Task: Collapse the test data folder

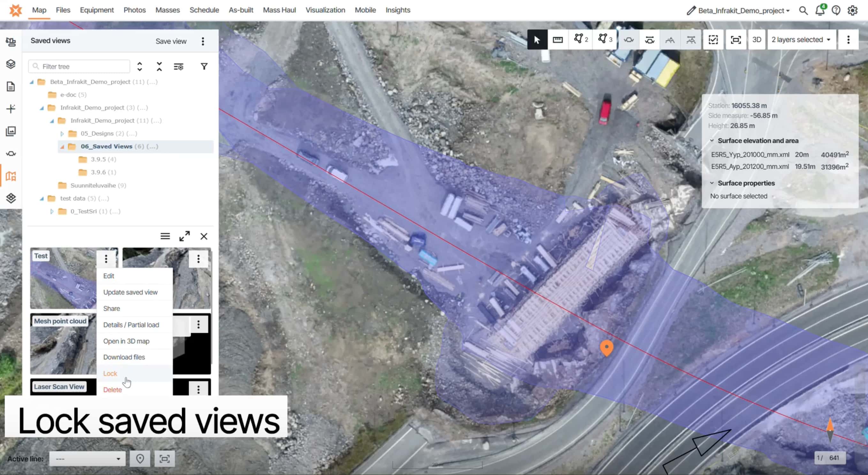Action: [42, 199]
